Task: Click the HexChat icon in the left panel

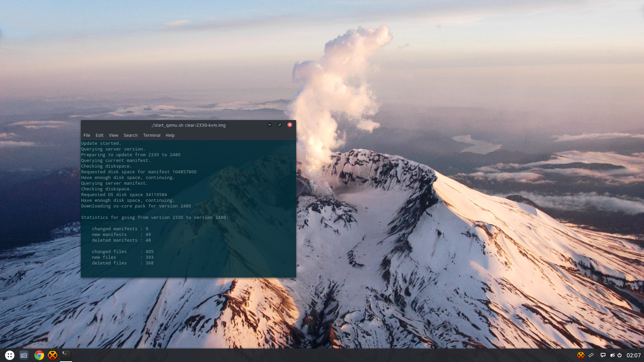Action: click(x=53, y=355)
